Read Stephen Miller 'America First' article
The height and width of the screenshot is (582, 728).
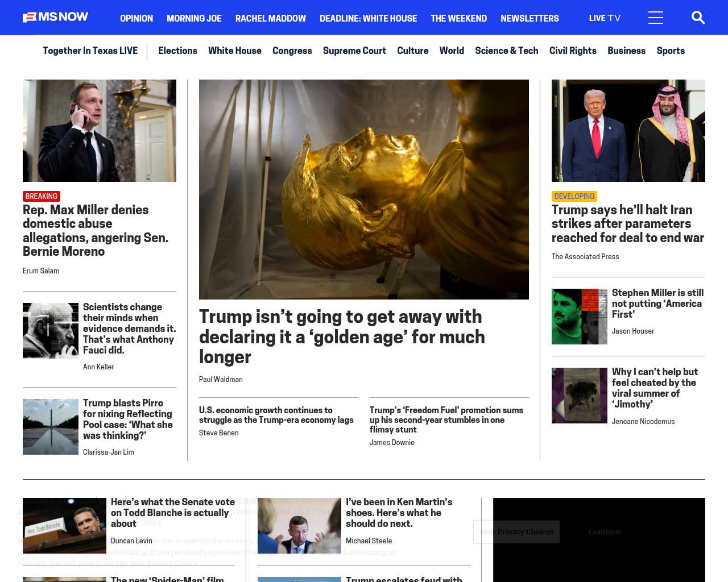tap(658, 304)
